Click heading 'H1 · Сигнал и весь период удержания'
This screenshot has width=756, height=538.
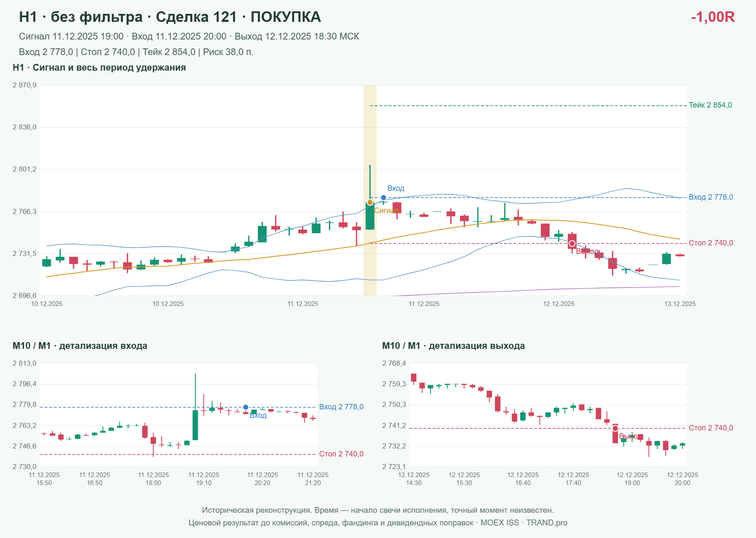point(99,68)
